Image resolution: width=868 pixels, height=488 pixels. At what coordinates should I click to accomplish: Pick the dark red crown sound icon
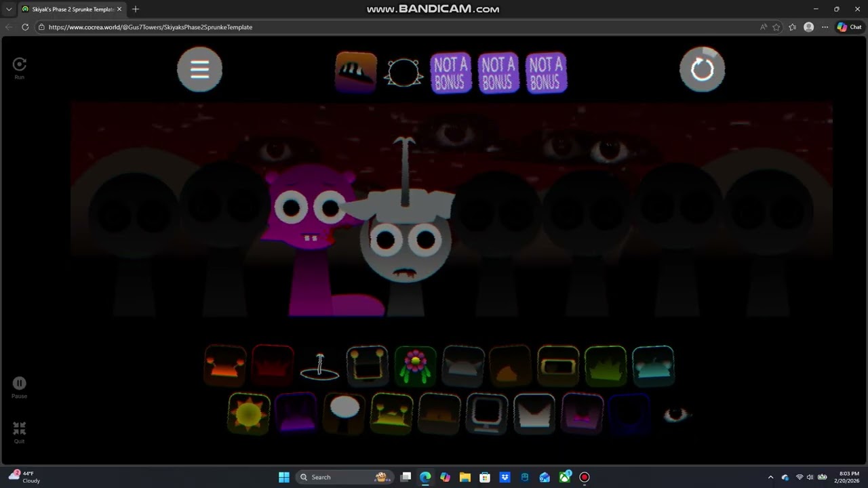[273, 366]
